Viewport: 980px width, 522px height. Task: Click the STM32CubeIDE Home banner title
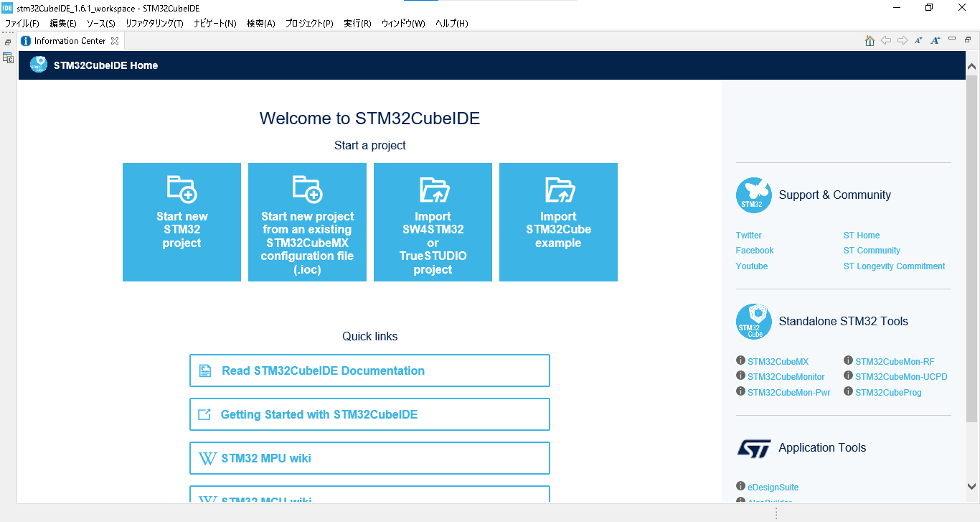pyautogui.click(x=105, y=65)
